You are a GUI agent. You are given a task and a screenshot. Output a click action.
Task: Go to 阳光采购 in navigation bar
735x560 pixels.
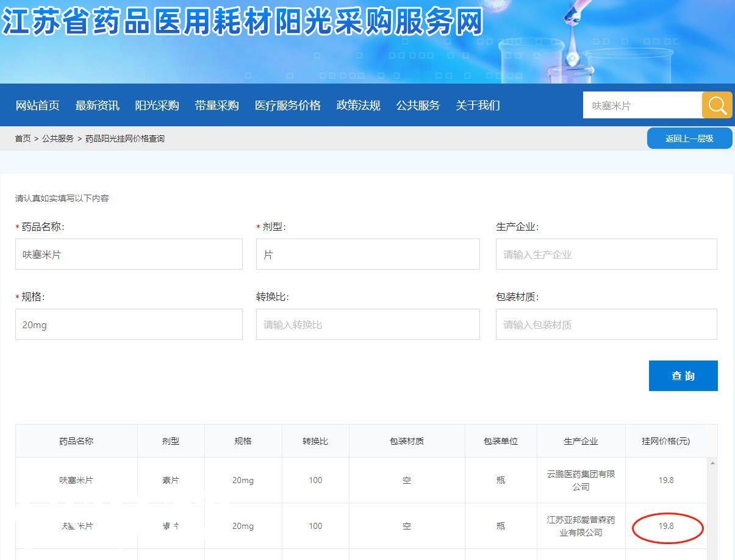pos(157,106)
